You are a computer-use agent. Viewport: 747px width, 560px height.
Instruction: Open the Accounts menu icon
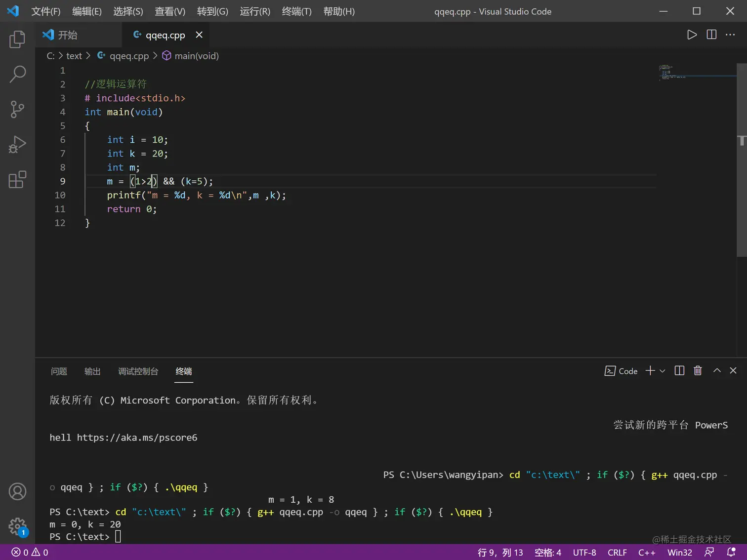pyautogui.click(x=17, y=491)
